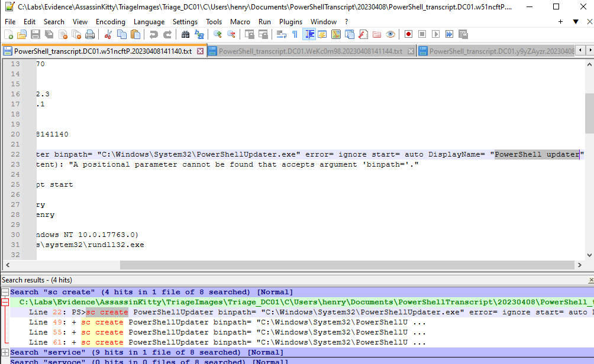Close the WeKc0m98 transcript tab
The height and width of the screenshot is (364, 594).
[x=411, y=51]
